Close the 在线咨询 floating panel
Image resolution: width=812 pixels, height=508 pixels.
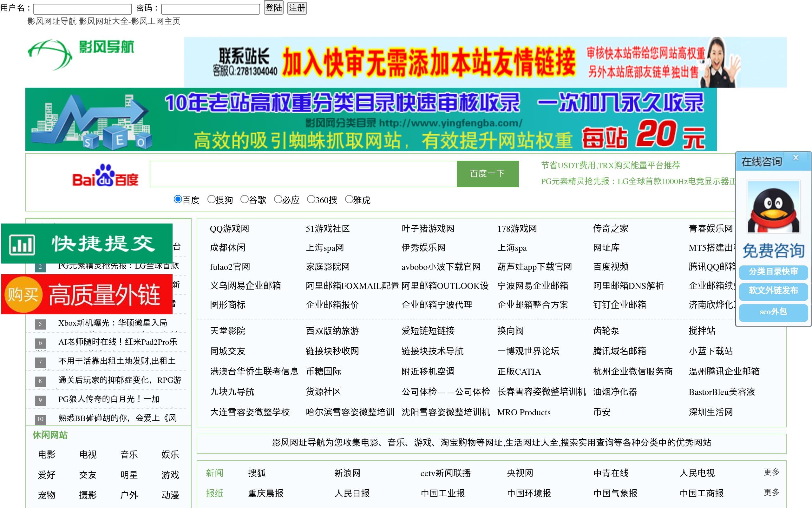pyautogui.click(x=796, y=157)
